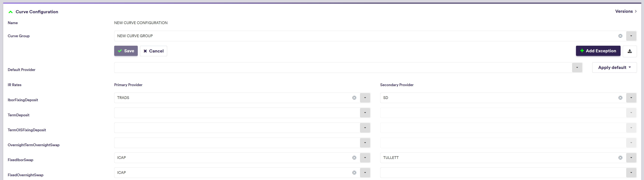Click the Add Exception button
This screenshot has width=644, height=180.
pos(598,51)
